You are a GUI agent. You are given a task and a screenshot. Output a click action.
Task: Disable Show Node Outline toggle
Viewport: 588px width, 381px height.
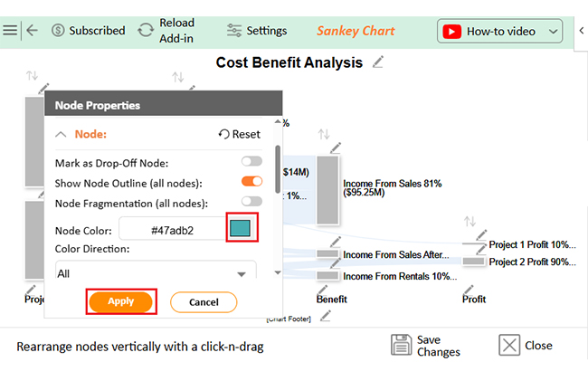coord(251,182)
